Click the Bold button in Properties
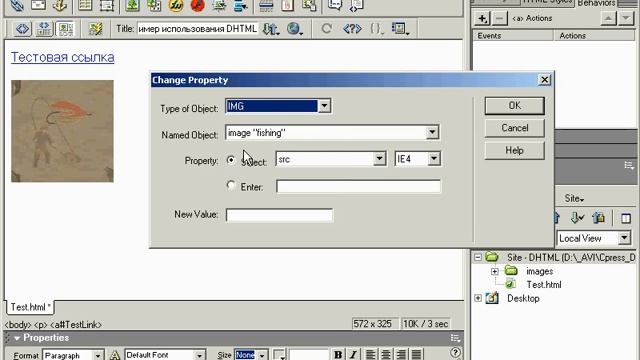The width and height of the screenshot is (640, 360). coord(338,354)
